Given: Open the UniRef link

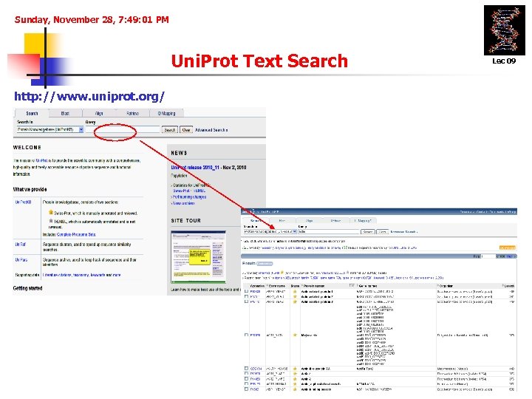Looking at the screenshot, I should point(20,245).
